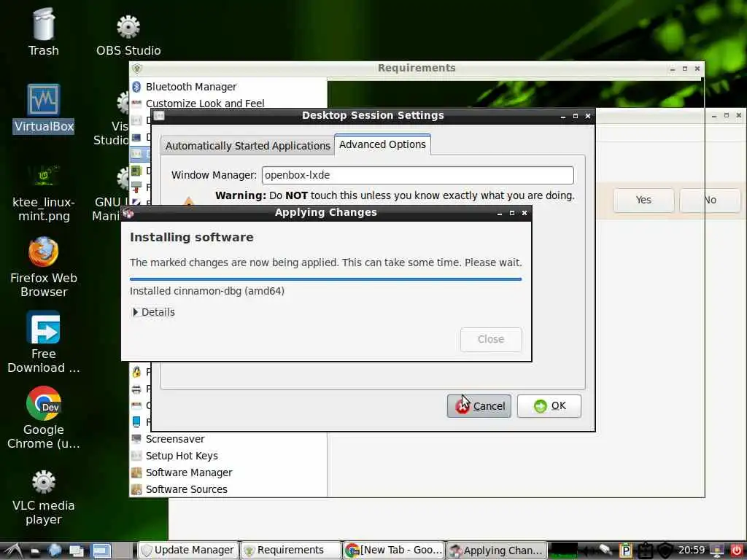Click the network monitor tray icon
Screen dimensions: 747x560
(717, 551)
